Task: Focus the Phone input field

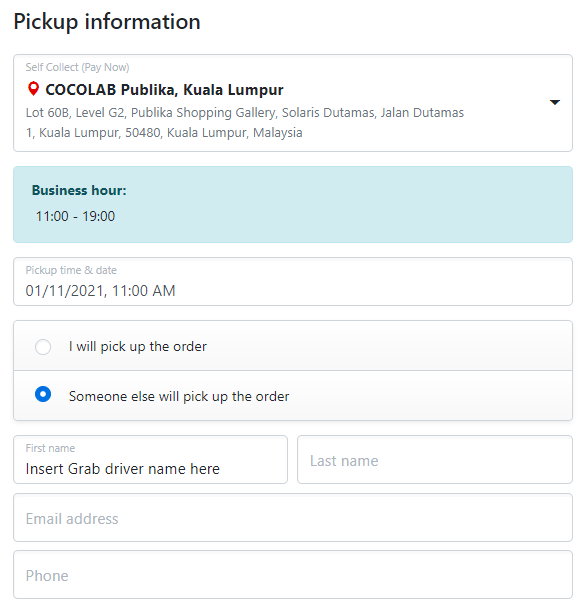Action: pyautogui.click(x=293, y=575)
